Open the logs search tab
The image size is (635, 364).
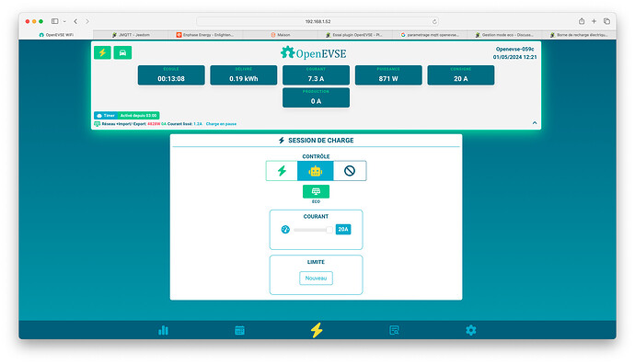(x=394, y=330)
